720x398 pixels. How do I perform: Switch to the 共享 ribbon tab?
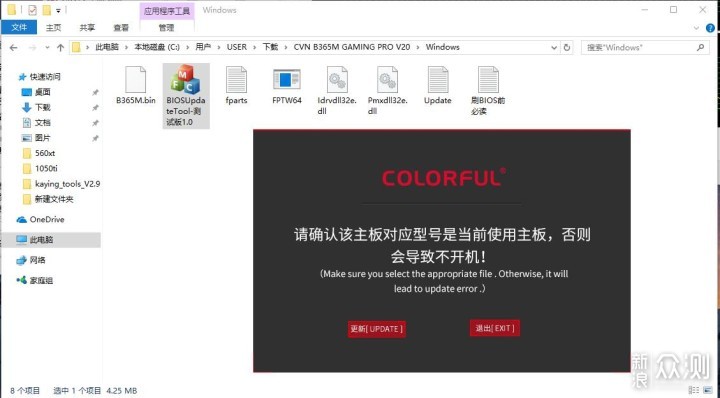coord(87,28)
